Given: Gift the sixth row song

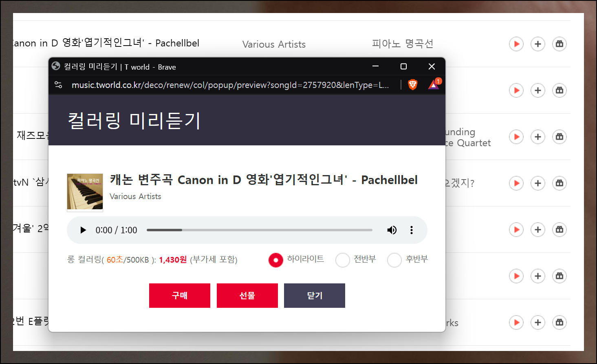Looking at the screenshot, I should click(x=560, y=276).
